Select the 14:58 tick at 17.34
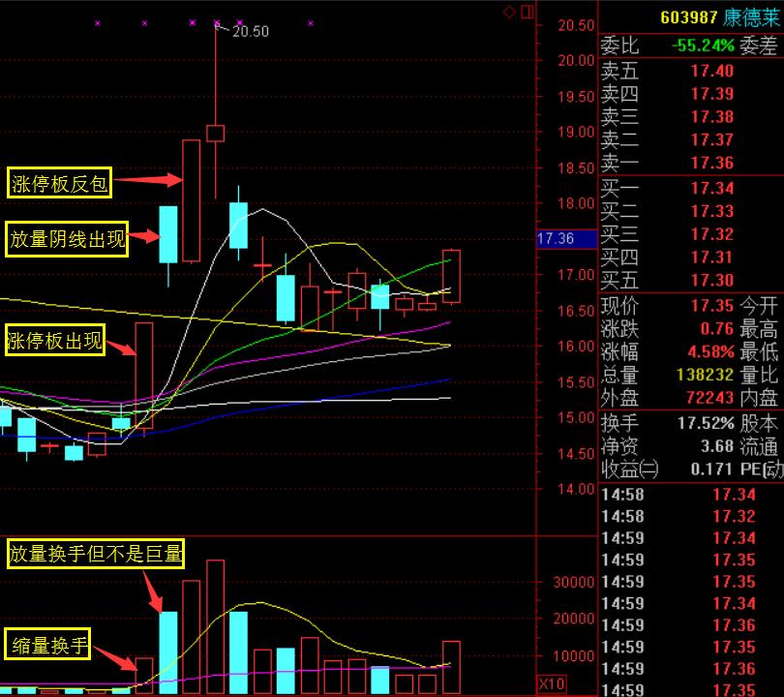 pos(691,495)
